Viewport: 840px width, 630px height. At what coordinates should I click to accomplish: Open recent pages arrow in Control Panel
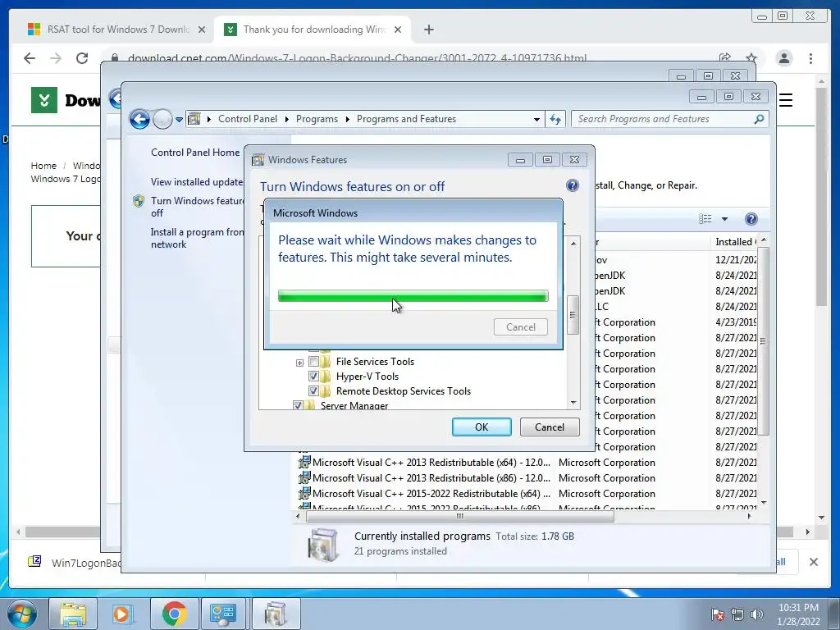coord(179,120)
